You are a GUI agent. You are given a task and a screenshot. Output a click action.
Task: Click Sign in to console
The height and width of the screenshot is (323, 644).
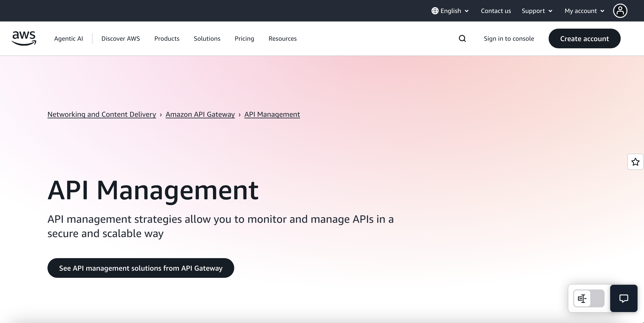click(509, 38)
